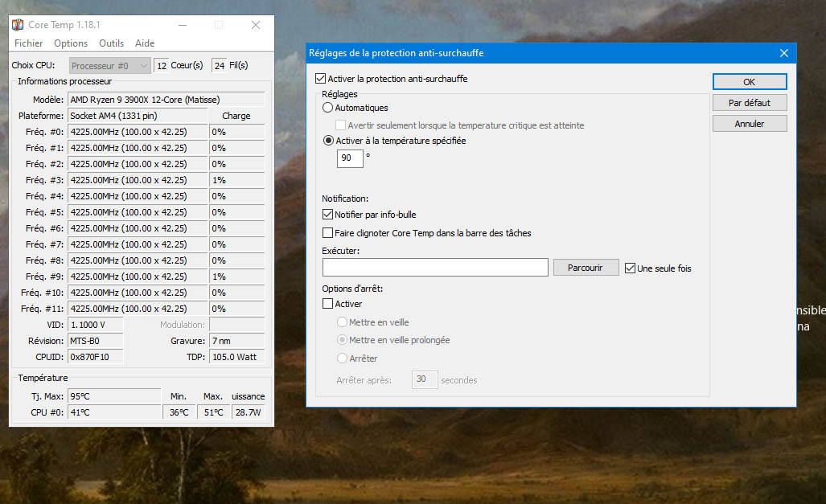Open the Aide menu
This screenshot has width=826, height=504.
(x=145, y=43)
